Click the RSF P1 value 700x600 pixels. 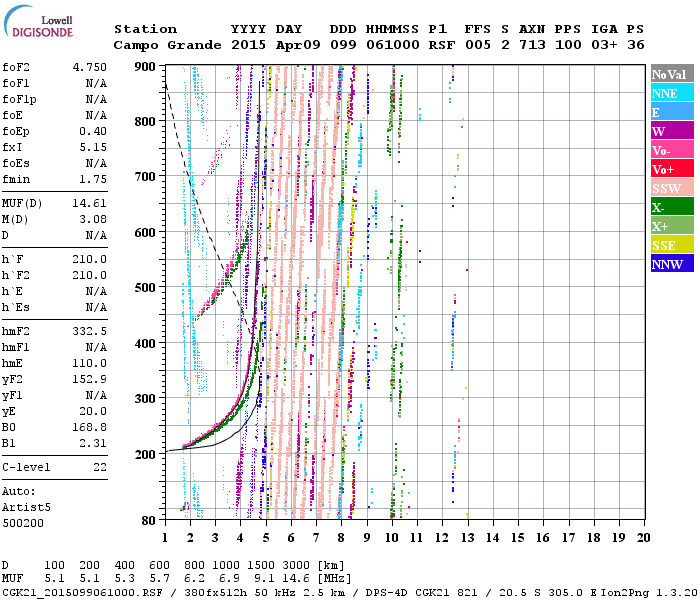(442, 45)
